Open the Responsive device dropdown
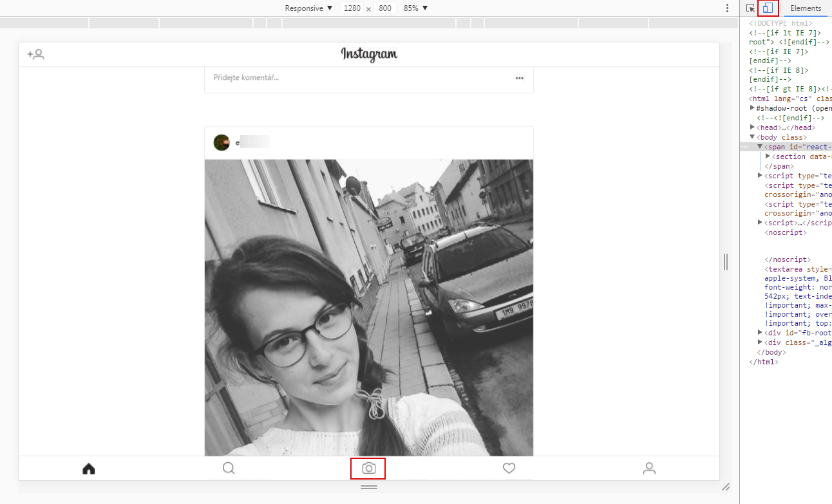 [309, 8]
